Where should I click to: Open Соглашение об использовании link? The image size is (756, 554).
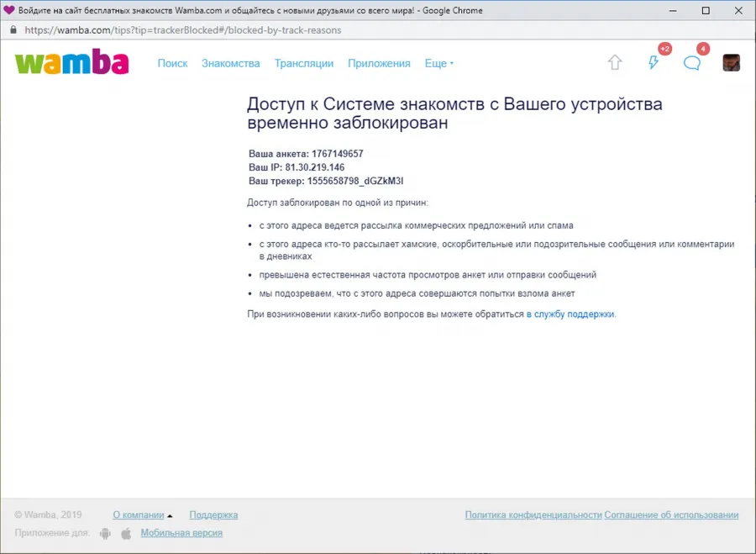[x=671, y=515]
